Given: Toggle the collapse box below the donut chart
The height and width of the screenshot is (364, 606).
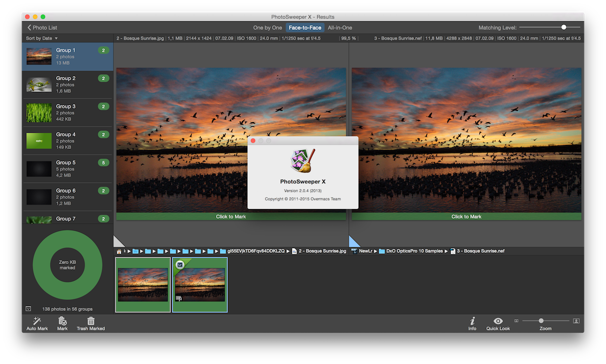Looking at the screenshot, I should (28, 308).
